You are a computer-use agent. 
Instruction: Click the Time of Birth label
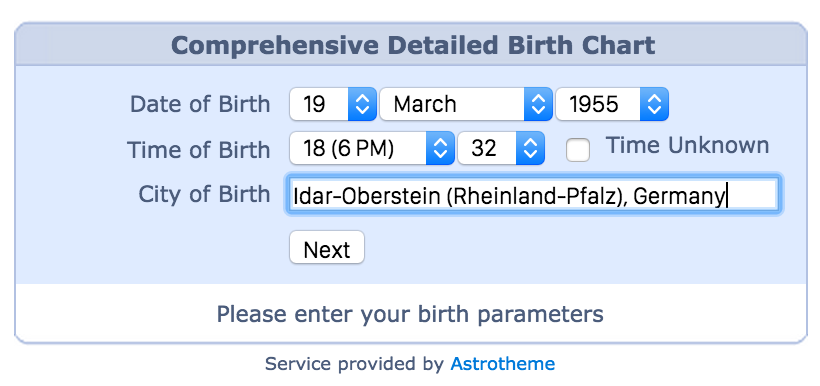(x=199, y=150)
